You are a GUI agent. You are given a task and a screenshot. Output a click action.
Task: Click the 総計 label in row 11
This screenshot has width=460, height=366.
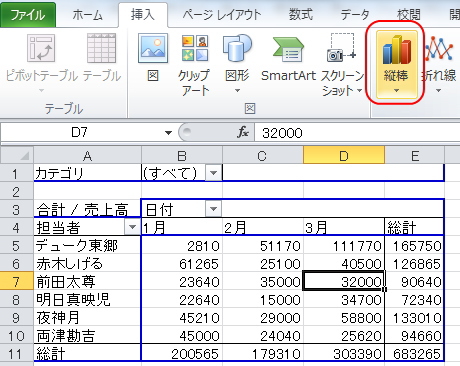pyautogui.click(x=87, y=353)
